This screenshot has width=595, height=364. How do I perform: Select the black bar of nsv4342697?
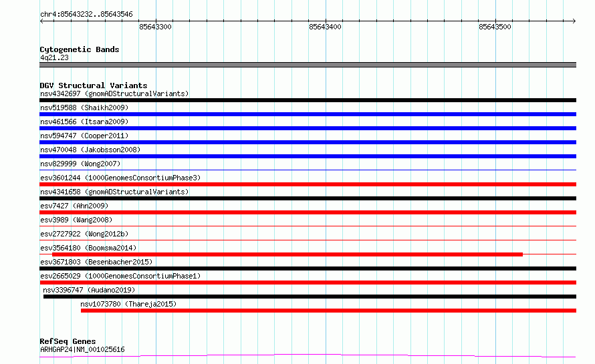tap(308, 100)
